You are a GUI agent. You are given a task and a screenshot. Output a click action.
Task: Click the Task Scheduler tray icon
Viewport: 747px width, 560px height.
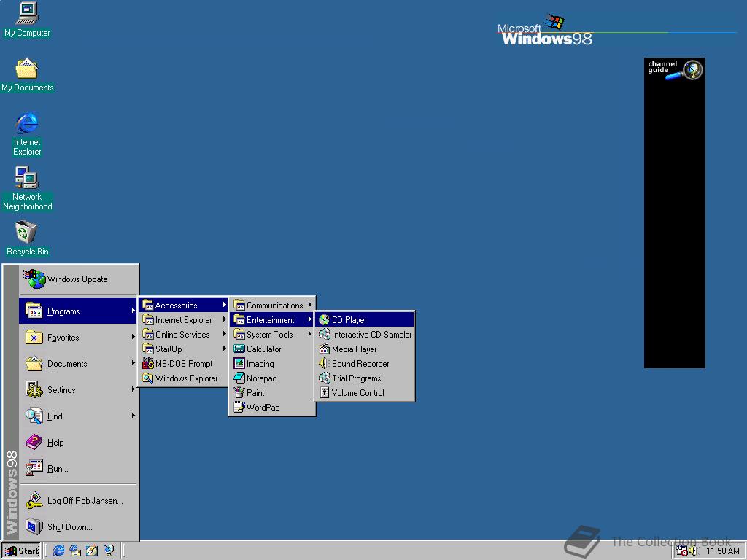(x=682, y=551)
